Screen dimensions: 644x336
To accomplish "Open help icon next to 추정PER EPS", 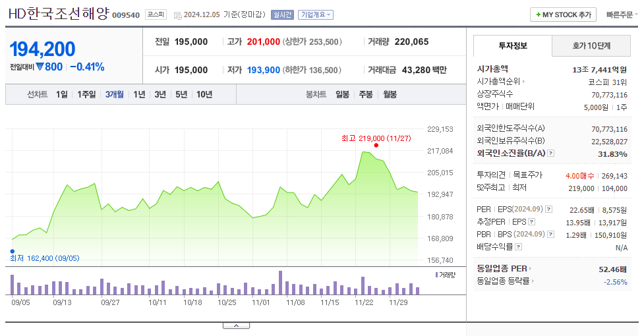I will pos(531,222).
